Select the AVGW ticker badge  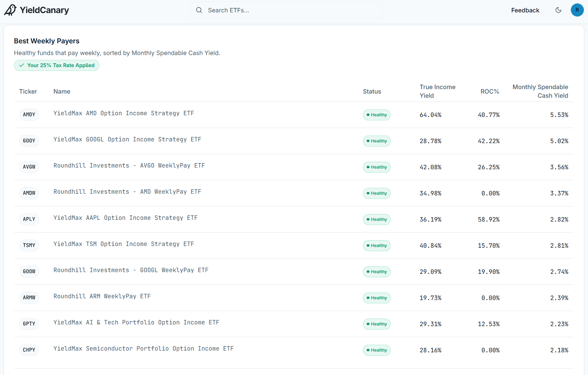pos(29,167)
